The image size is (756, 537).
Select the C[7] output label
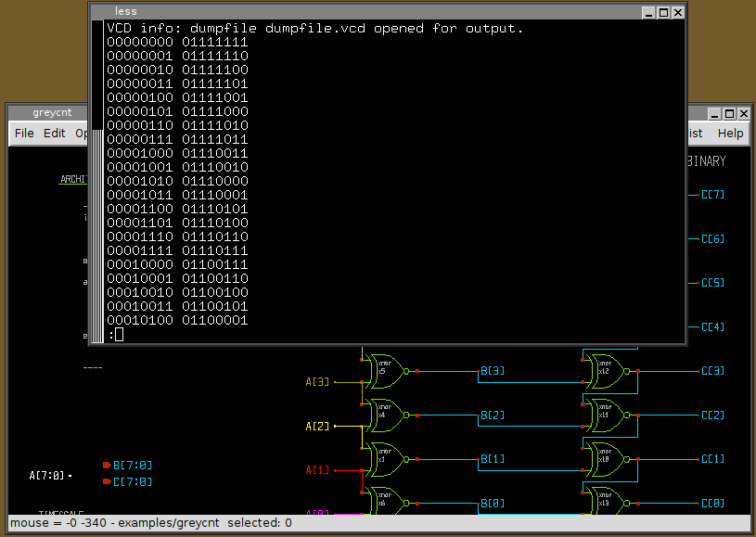pos(712,195)
